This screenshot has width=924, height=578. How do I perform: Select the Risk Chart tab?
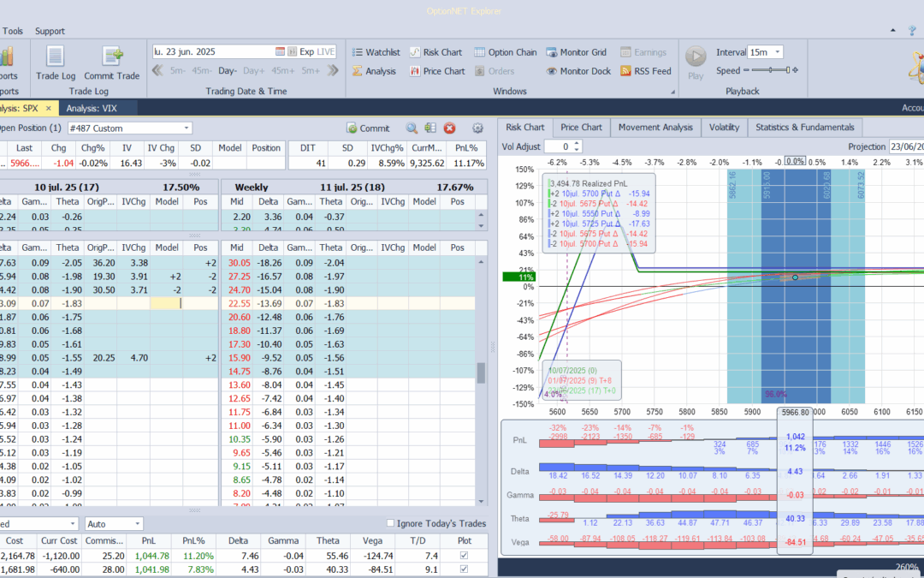(525, 128)
